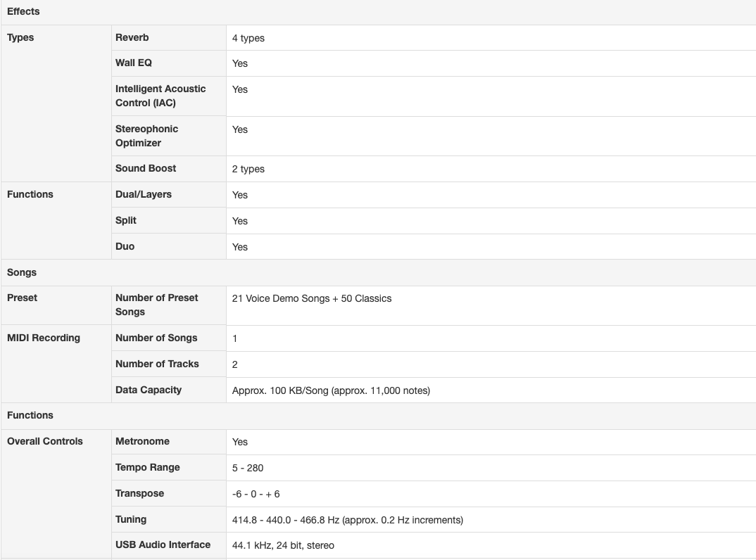Click the Number of Preset Songs label
Screen dimensions: 756x560
tap(156, 305)
